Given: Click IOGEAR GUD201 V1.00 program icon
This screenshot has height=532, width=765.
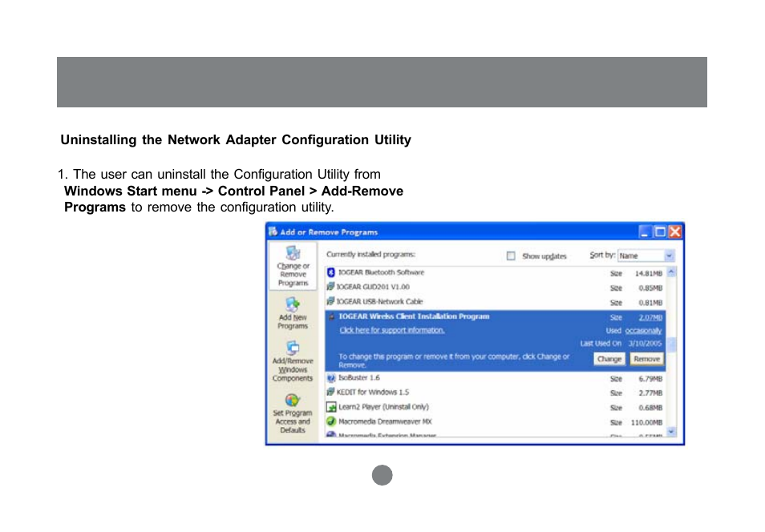Looking at the screenshot, I should click(x=331, y=287).
